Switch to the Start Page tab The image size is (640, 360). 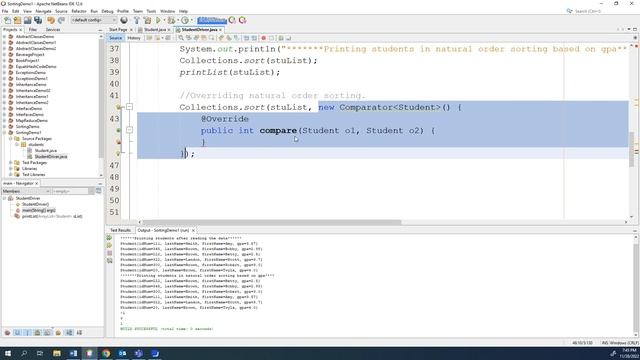tap(118, 30)
